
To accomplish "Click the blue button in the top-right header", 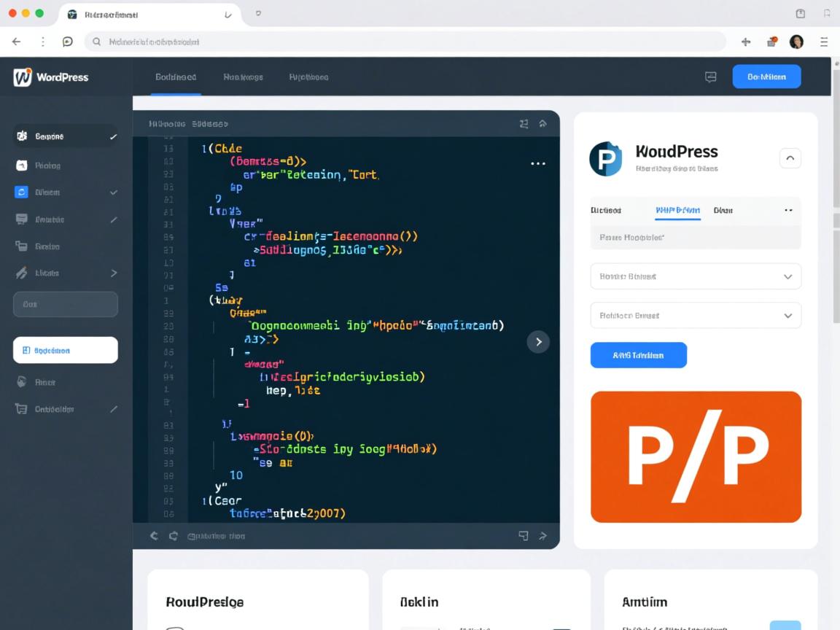I will [x=766, y=76].
